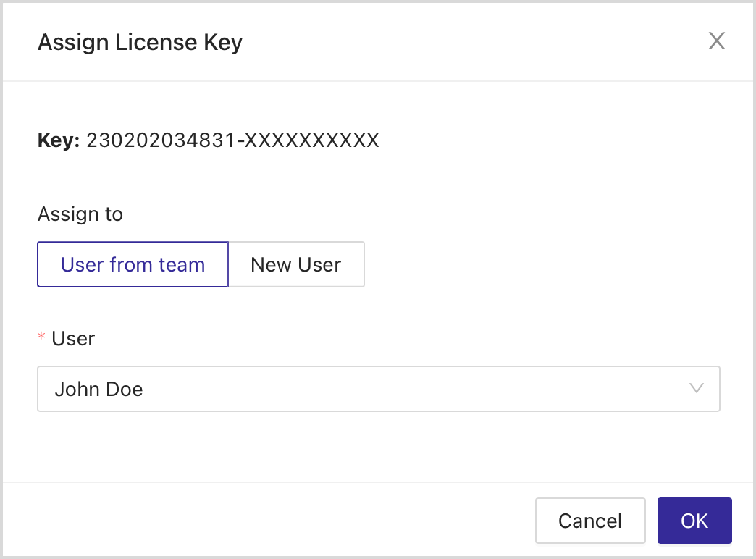Click the dismiss icon in the header
This screenshot has width=756, height=559.
[x=717, y=41]
